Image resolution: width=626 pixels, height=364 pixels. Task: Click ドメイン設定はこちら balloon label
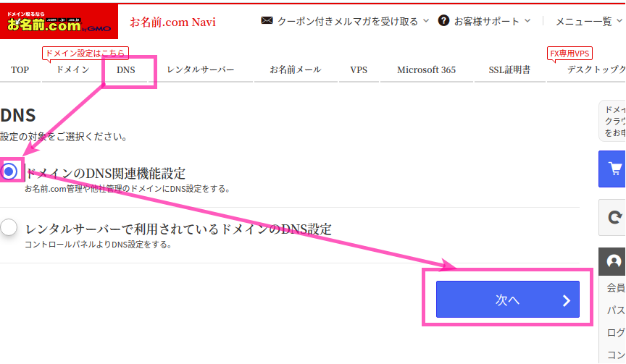pyautogui.click(x=85, y=53)
